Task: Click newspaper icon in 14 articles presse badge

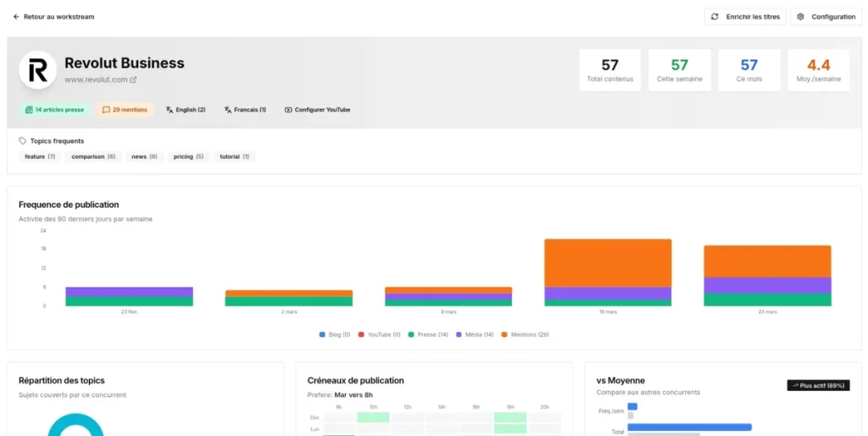Action: [29, 109]
